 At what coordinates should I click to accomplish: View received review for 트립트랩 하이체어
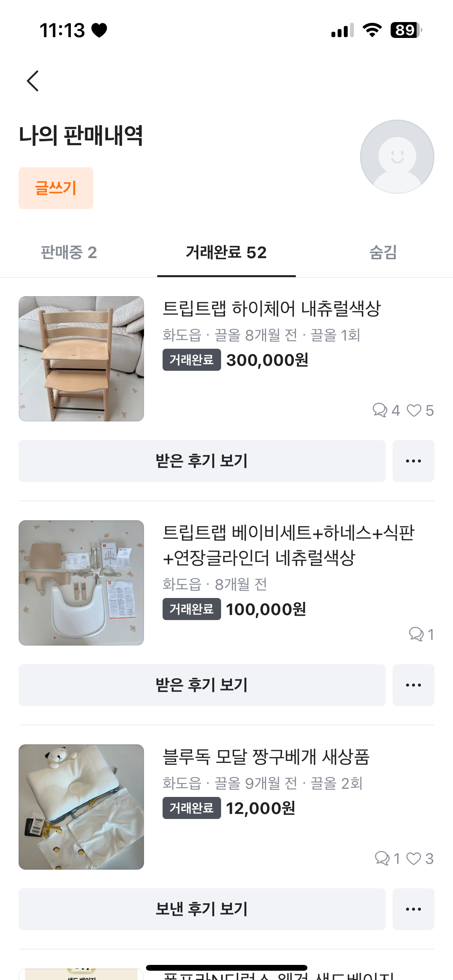202,461
